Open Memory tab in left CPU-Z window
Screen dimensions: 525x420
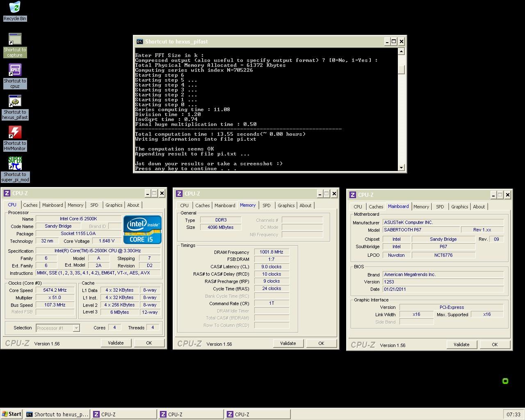(x=75, y=205)
